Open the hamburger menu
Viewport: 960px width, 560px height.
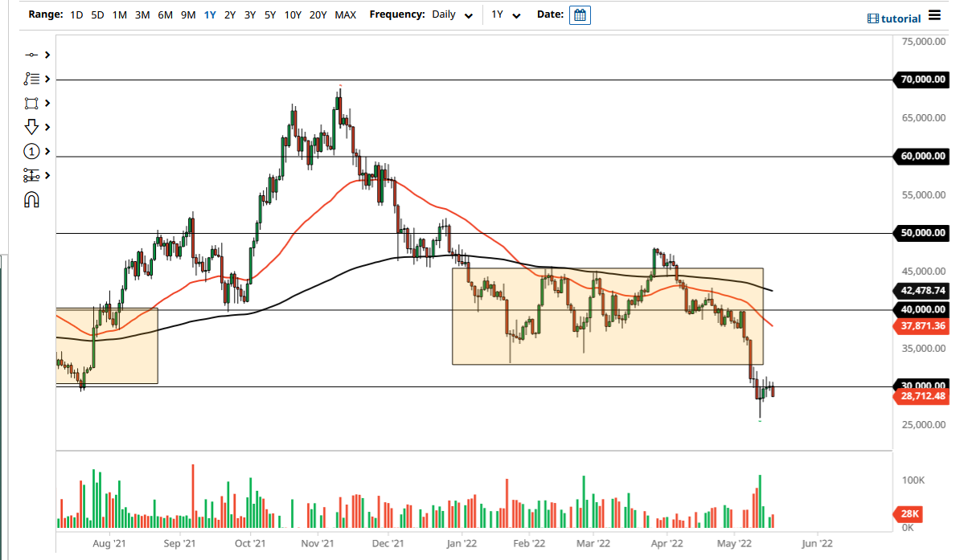pyautogui.click(x=934, y=14)
